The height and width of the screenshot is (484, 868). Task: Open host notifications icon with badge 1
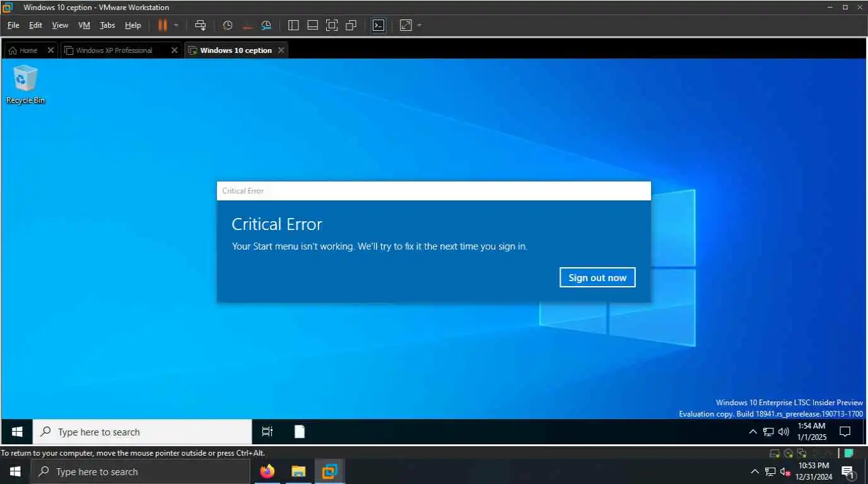848,471
